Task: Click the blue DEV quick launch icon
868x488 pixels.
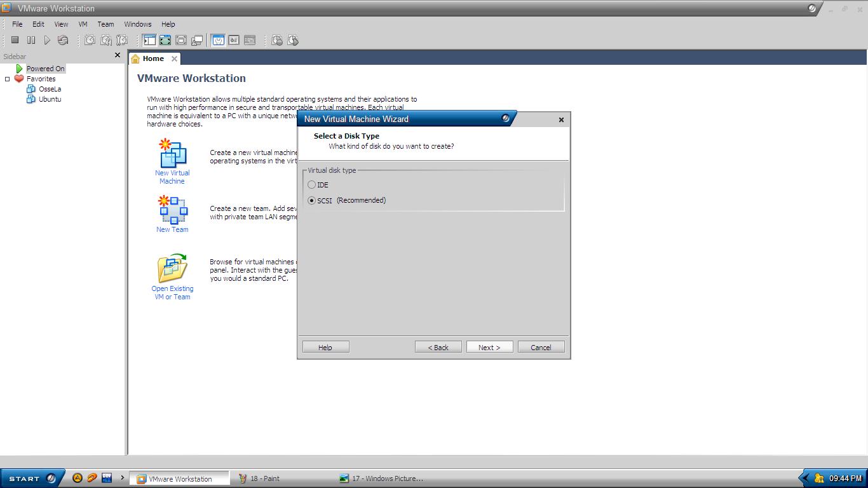Action: coord(107,478)
